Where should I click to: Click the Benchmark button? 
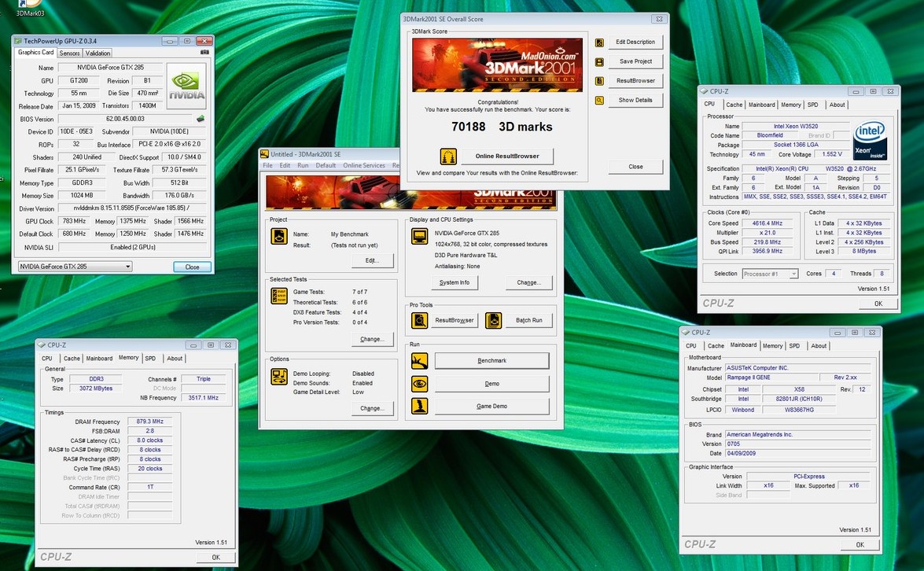492,361
